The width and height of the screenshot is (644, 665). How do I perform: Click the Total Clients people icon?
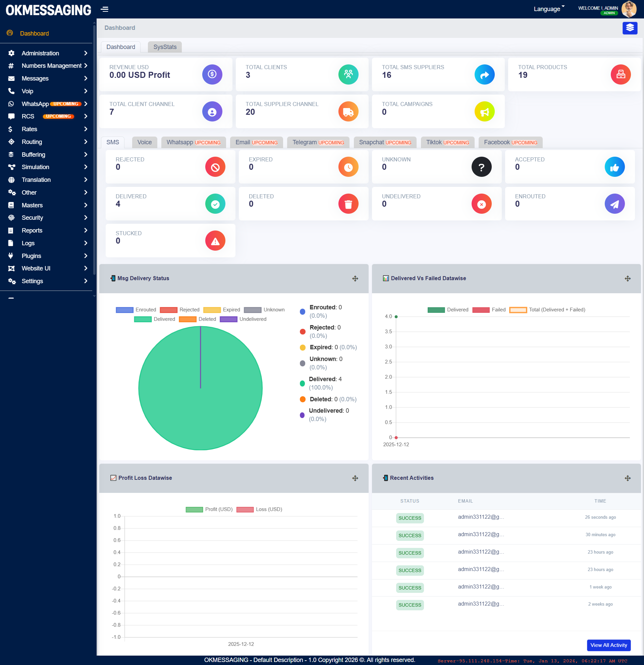[x=348, y=74]
